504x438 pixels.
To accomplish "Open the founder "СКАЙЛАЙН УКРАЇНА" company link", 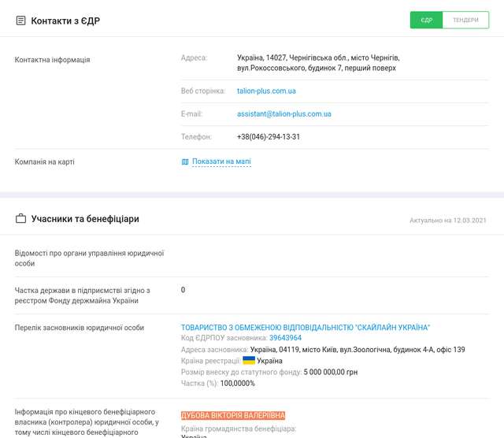I will tap(306, 328).
